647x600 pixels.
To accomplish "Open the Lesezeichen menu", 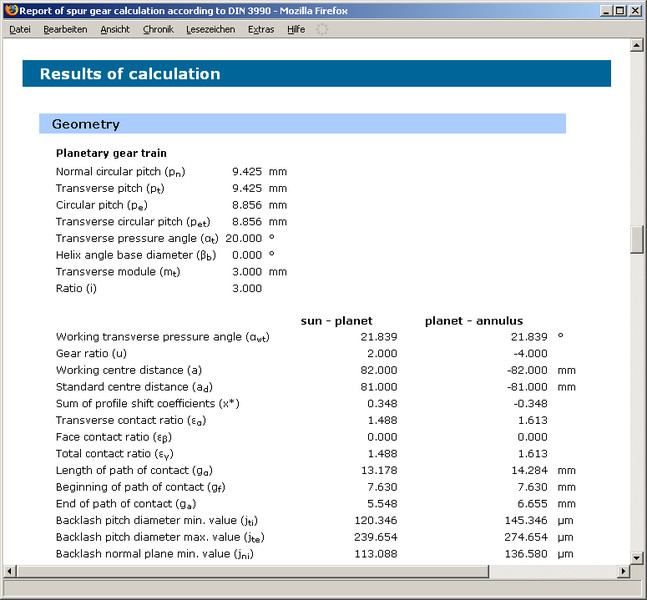I will [x=211, y=30].
